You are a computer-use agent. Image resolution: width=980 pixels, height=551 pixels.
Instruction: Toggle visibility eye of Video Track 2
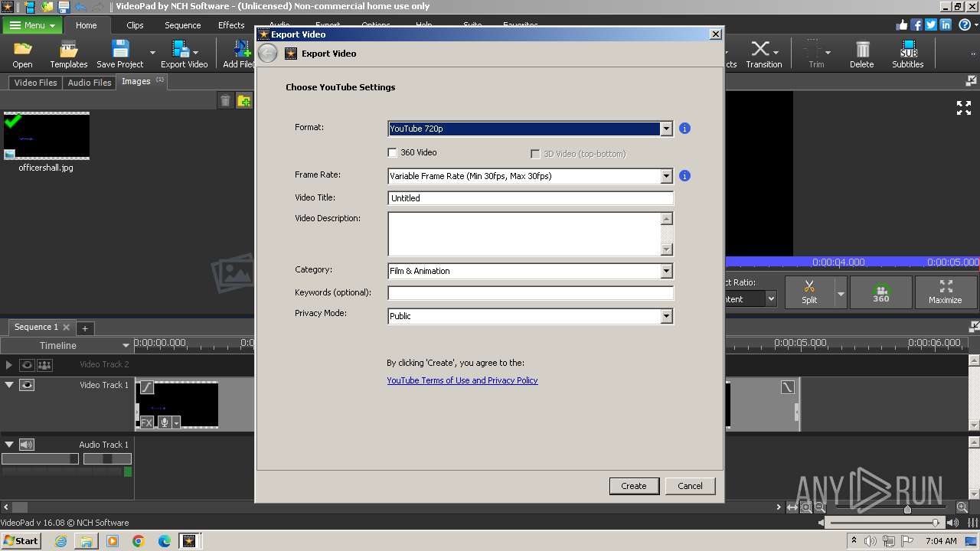click(27, 365)
